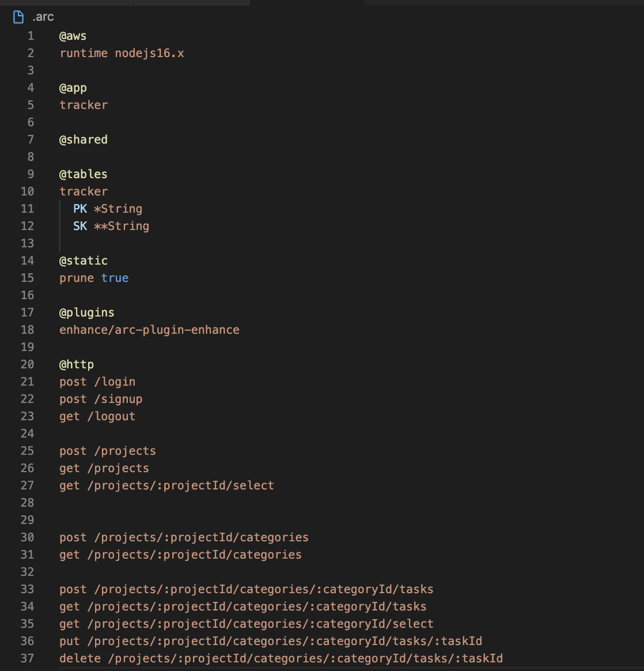
Task: Click 'post /projects/:projectId/categories' route
Action: point(184,537)
